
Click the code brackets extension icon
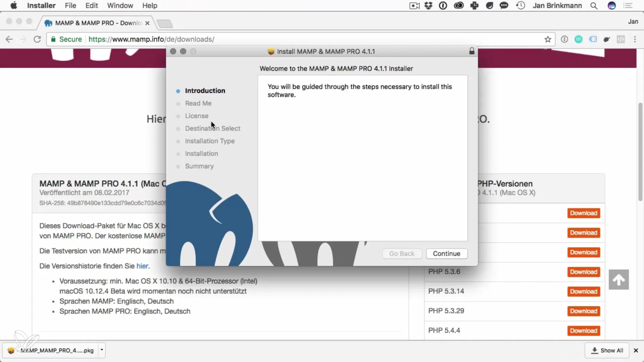pos(621,39)
